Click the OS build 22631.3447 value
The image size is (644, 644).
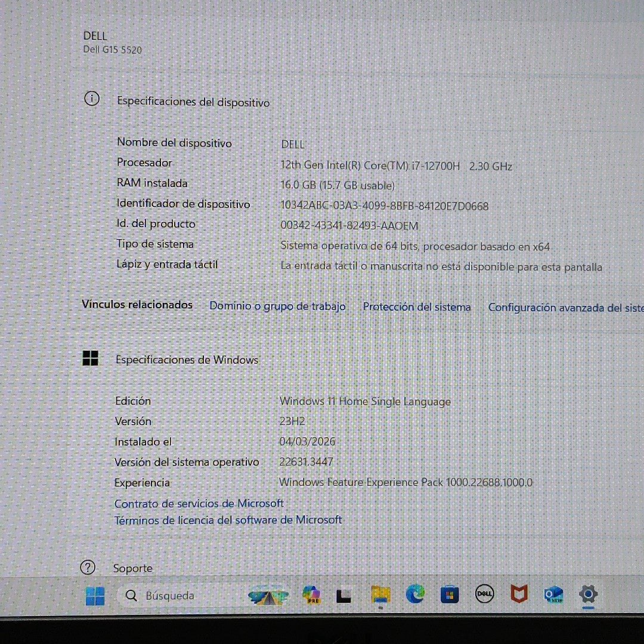coord(306,462)
